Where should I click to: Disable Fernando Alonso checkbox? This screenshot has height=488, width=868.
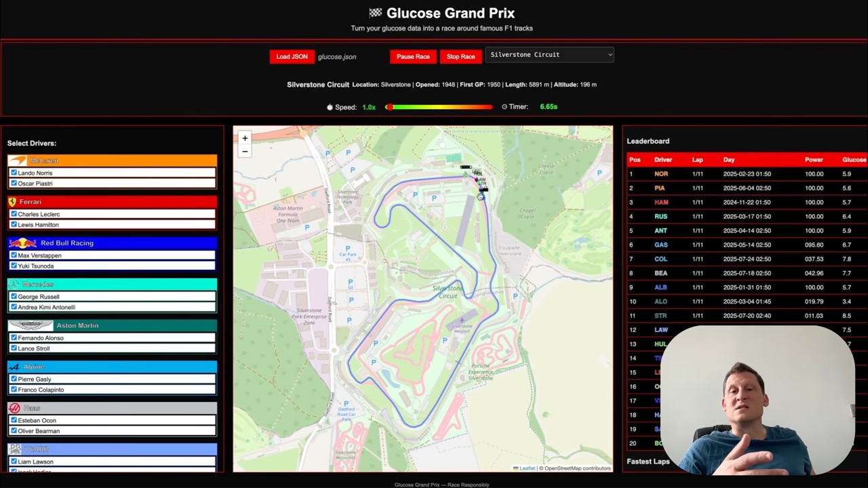pyautogui.click(x=14, y=338)
